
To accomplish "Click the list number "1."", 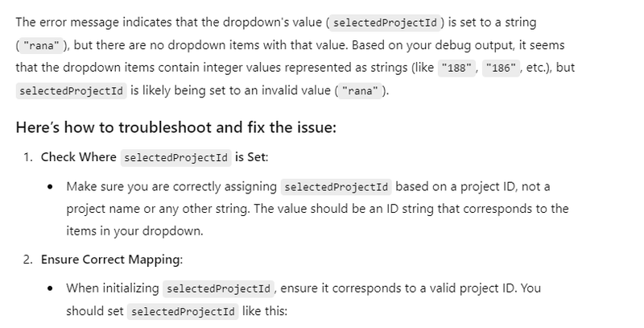I will pos(28,157).
